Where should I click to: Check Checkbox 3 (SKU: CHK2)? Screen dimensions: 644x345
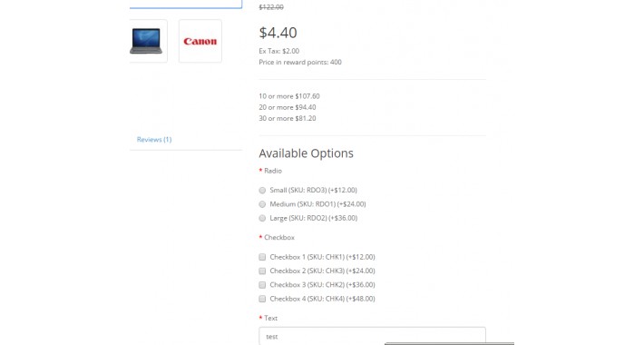tap(262, 285)
